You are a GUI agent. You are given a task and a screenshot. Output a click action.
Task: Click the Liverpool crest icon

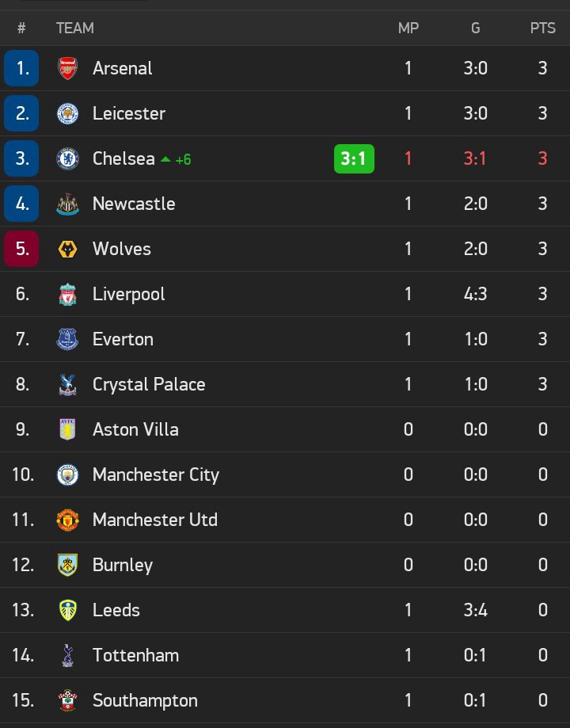(x=67, y=294)
